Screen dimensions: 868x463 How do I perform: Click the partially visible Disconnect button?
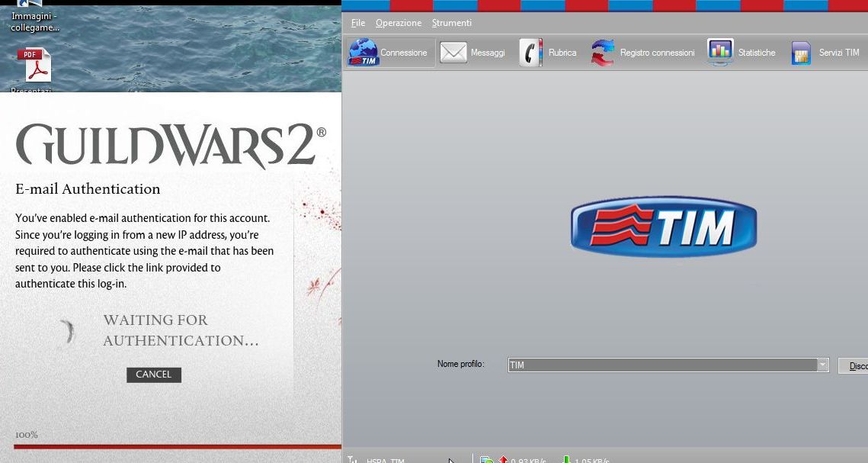[853, 365]
